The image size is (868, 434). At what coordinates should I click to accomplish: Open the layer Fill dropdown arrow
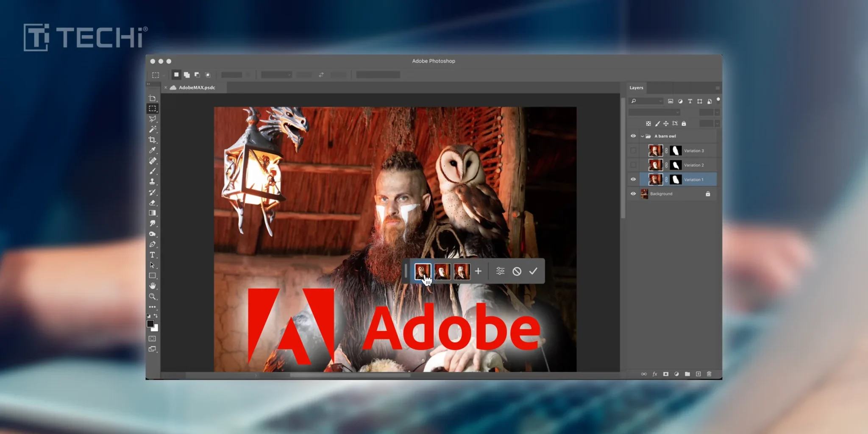pyautogui.click(x=717, y=123)
